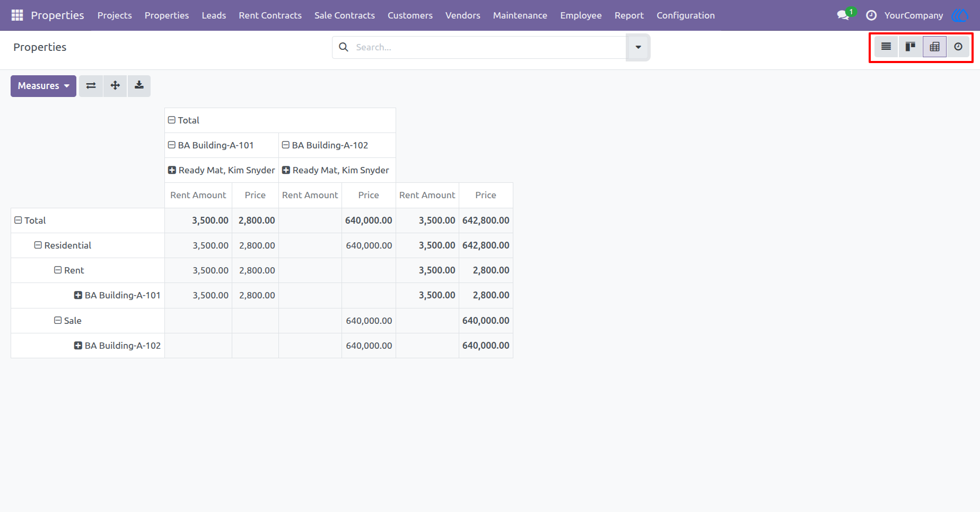Open the Projects menu
Viewport: 980px width, 512px height.
click(115, 15)
